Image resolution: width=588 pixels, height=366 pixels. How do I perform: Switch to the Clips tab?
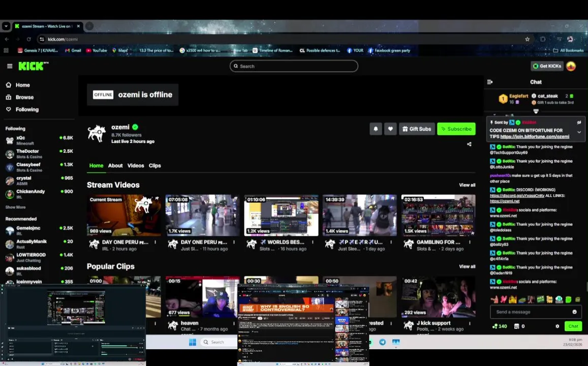click(154, 165)
